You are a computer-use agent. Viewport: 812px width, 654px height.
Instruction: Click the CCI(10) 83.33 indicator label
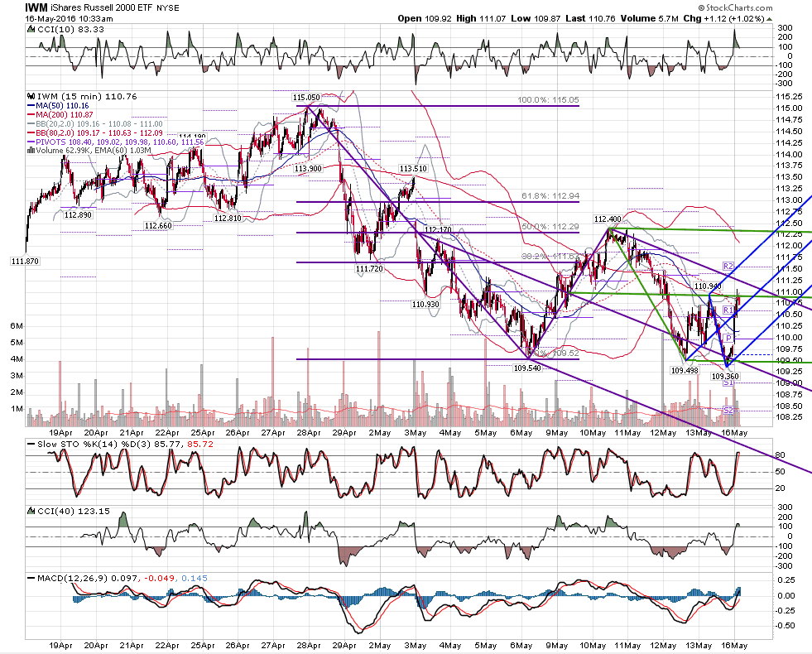click(x=70, y=30)
